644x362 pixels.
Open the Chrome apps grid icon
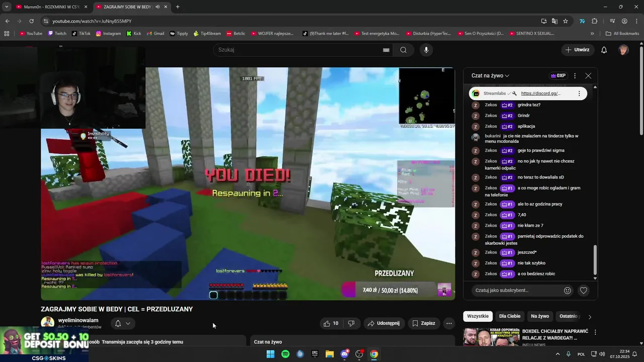7,34
